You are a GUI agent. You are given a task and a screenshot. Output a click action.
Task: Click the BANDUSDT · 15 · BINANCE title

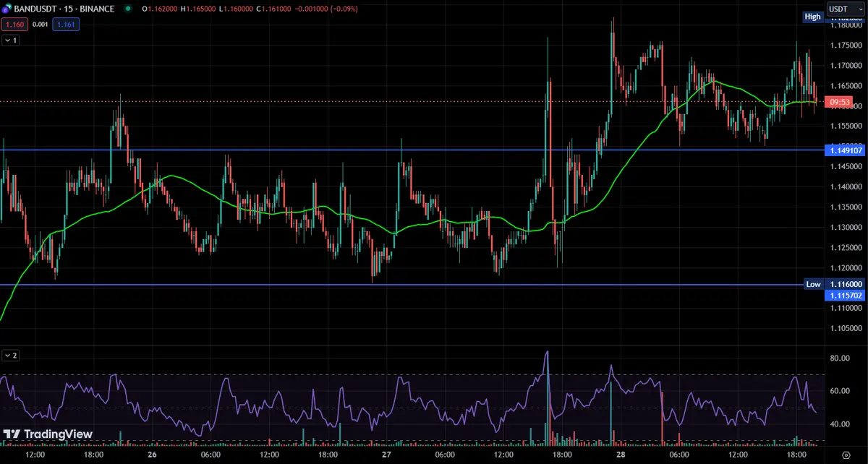tap(64, 9)
